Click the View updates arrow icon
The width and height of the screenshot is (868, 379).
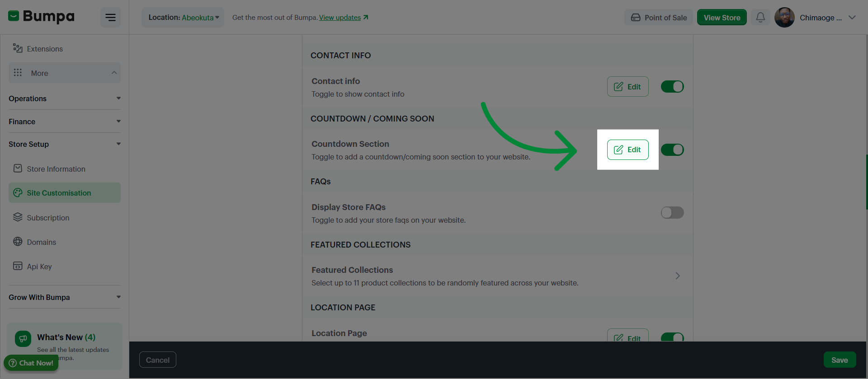pyautogui.click(x=366, y=17)
